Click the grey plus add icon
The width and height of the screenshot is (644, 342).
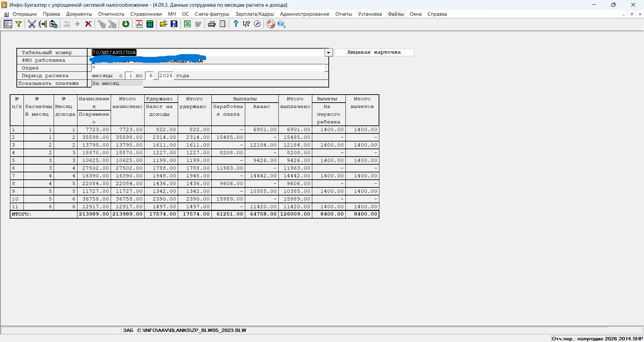coord(77,24)
